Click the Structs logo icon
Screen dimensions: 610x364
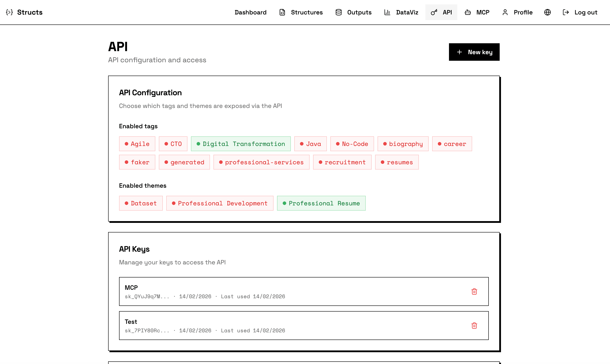pos(9,12)
